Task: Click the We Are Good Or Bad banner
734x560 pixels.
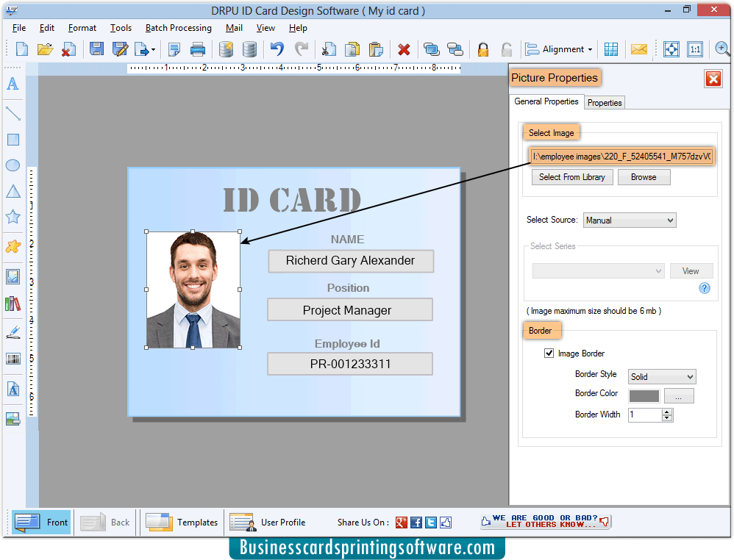Action: [x=545, y=521]
